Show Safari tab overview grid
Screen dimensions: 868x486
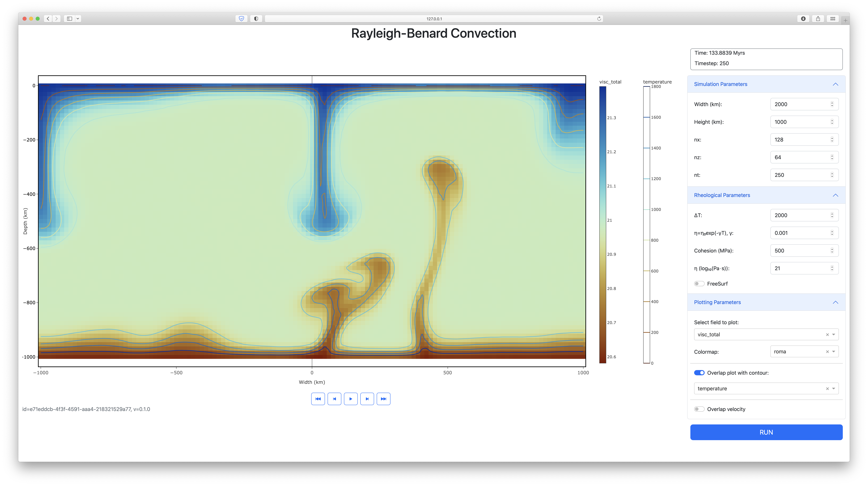coord(833,19)
